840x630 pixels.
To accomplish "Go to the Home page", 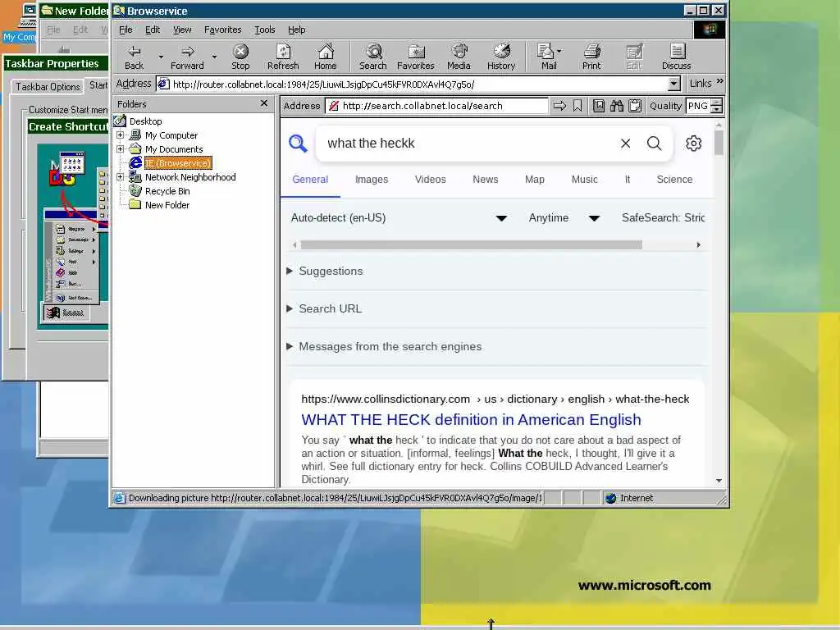I will coord(325,57).
